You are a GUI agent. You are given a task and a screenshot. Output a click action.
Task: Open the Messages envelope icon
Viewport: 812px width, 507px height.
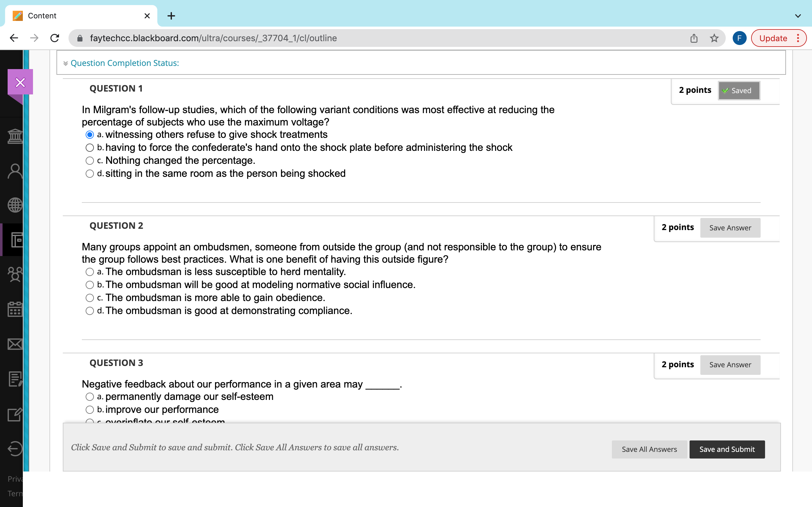point(15,344)
